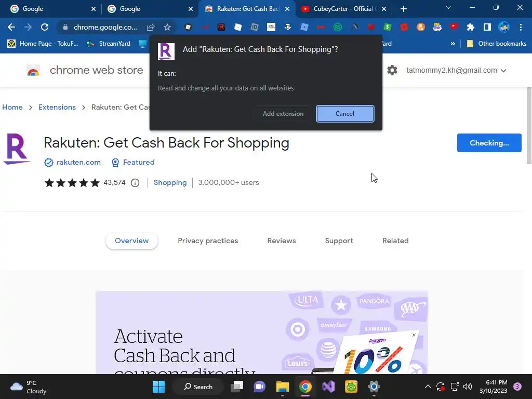532x399 pixels.
Task: Close the Rakuten 10% popup in banner
Action: click(x=414, y=335)
